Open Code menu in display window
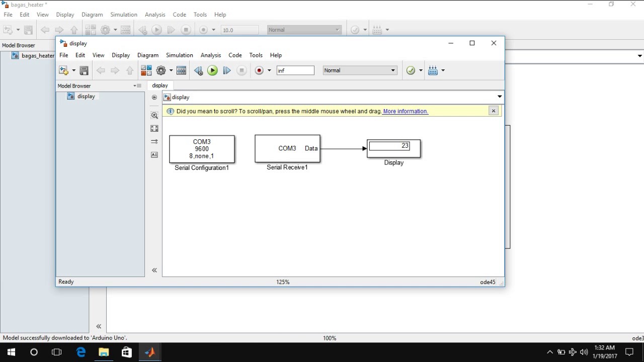 point(235,55)
